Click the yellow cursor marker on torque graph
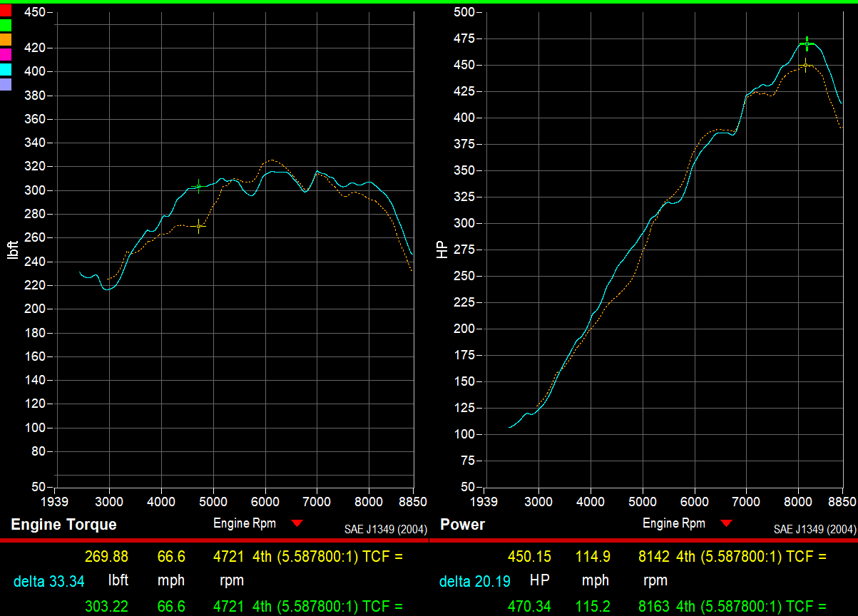 199,226
